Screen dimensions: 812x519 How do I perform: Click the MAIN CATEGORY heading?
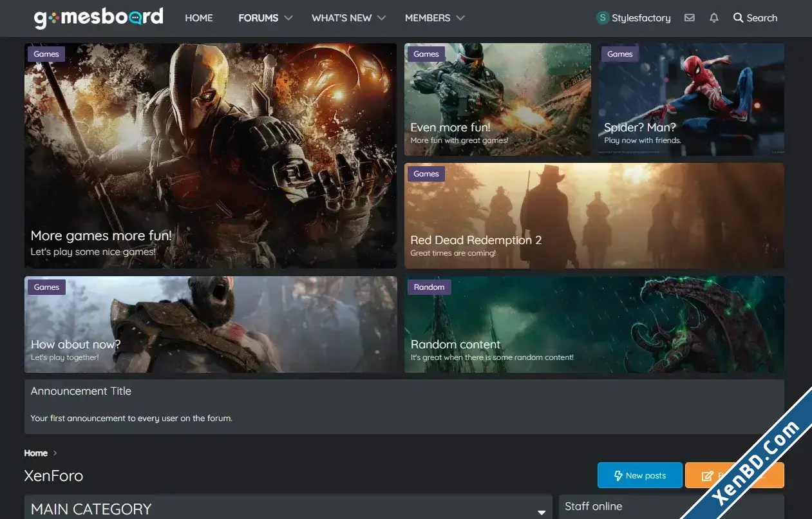(91, 509)
